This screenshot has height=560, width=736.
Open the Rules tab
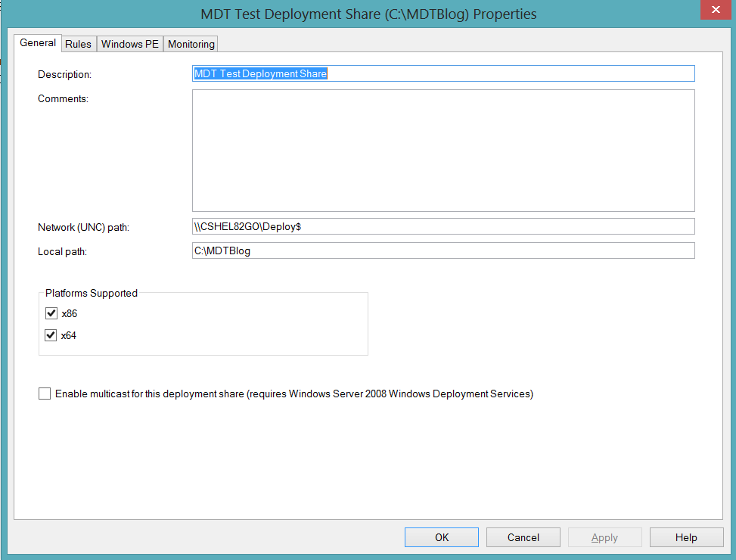(79, 44)
